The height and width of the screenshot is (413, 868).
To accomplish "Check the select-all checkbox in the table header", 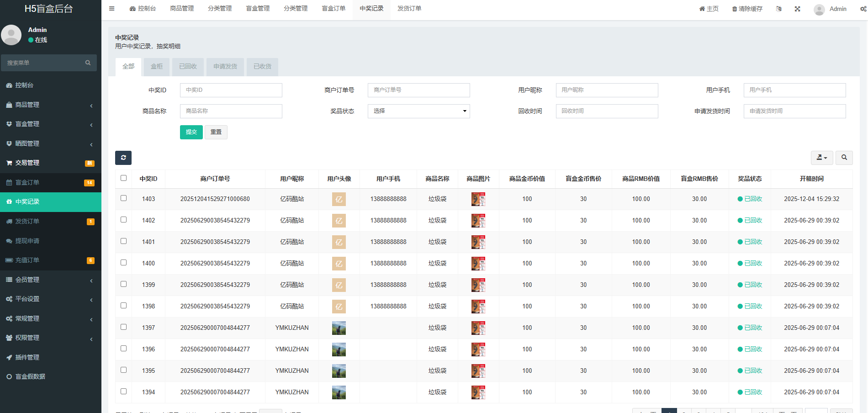I will click(123, 178).
